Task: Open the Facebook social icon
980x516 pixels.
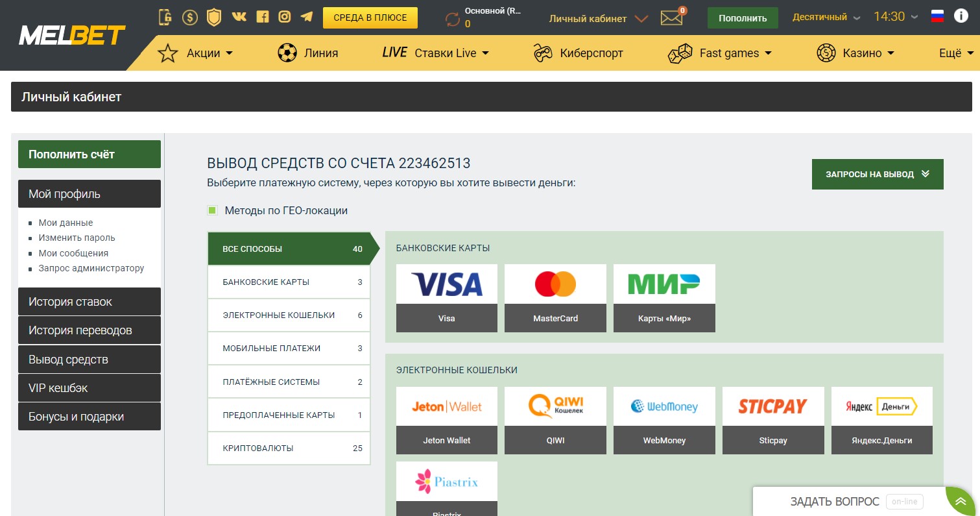Action: tap(262, 17)
